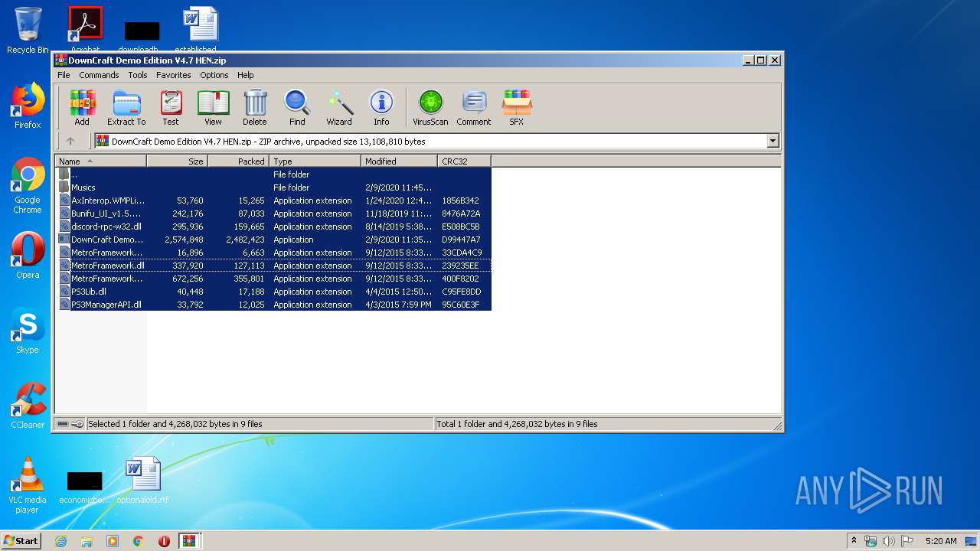Click the Extract To toolbar icon

tap(126, 108)
